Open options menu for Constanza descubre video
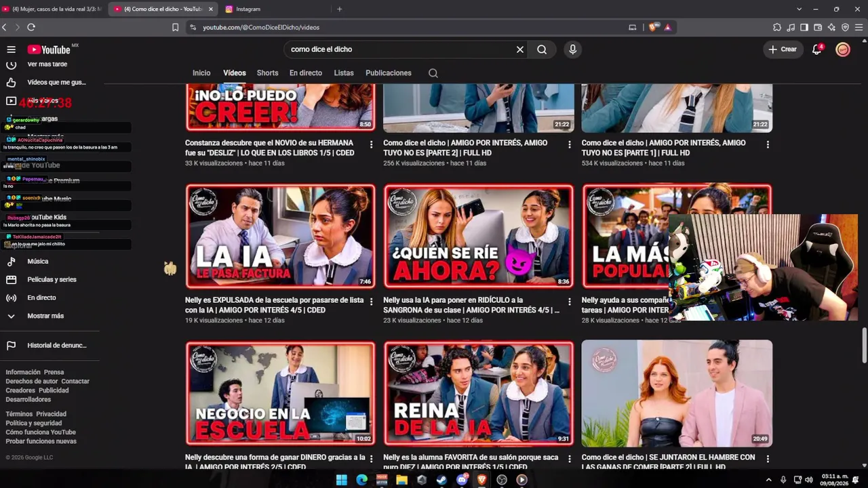 point(371,144)
